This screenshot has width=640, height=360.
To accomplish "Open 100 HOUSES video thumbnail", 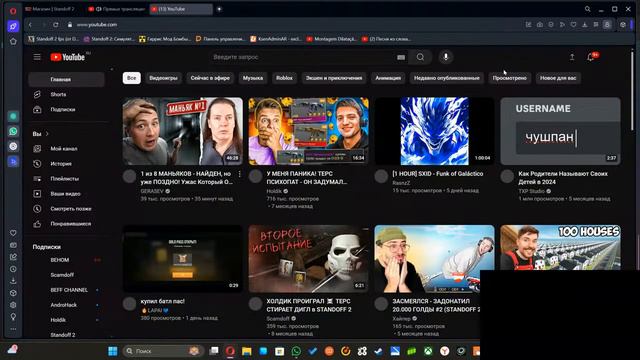I will click(560, 247).
